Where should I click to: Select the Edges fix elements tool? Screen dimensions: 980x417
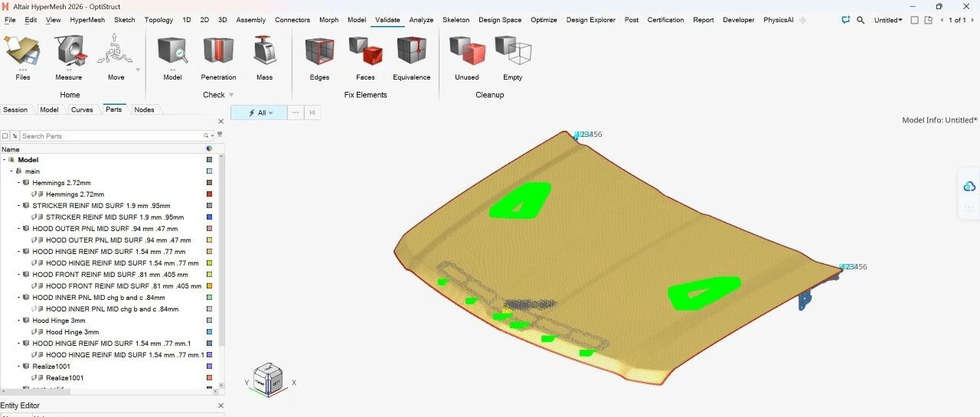pyautogui.click(x=319, y=52)
